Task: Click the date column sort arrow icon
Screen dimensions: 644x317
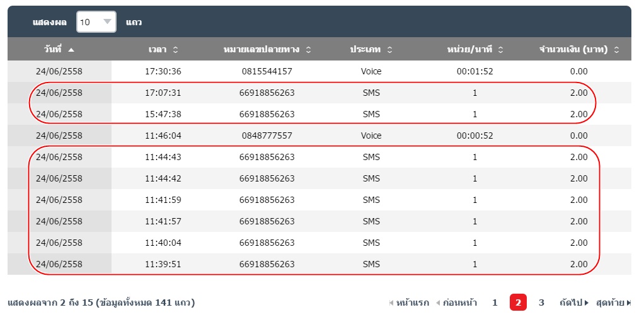Action: pyautogui.click(x=71, y=50)
